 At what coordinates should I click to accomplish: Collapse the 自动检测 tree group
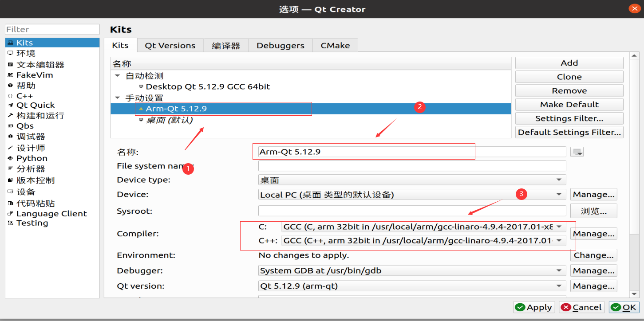117,76
